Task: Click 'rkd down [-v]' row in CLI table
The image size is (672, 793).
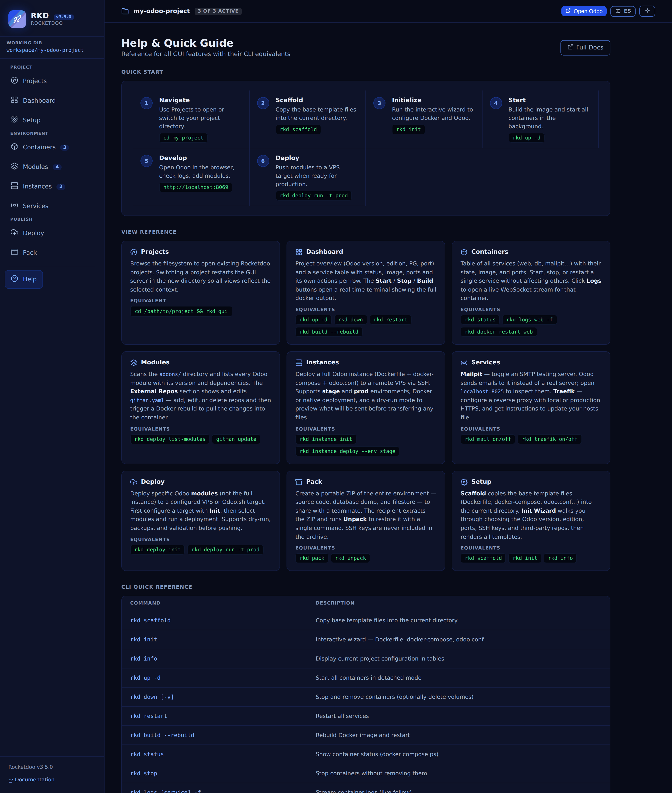Action: [x=366, y=697]
